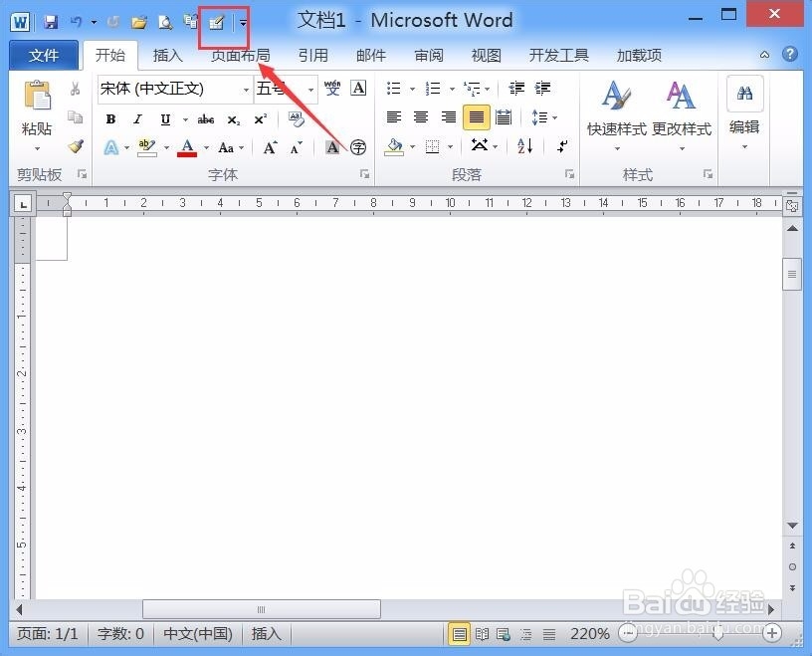Click 页面: 1/1 page indicator
Screen dimensions: 812x656
pyautogui.click(x=47, y=634)
